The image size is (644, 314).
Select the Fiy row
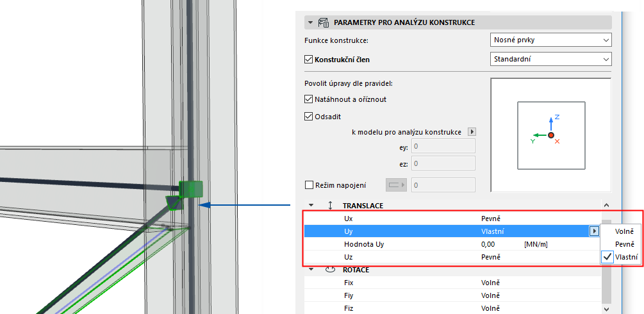point(452,295)
